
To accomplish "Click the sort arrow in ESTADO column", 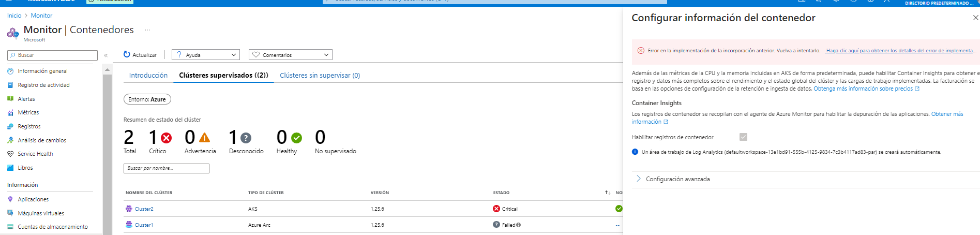I will coord(608,193).
